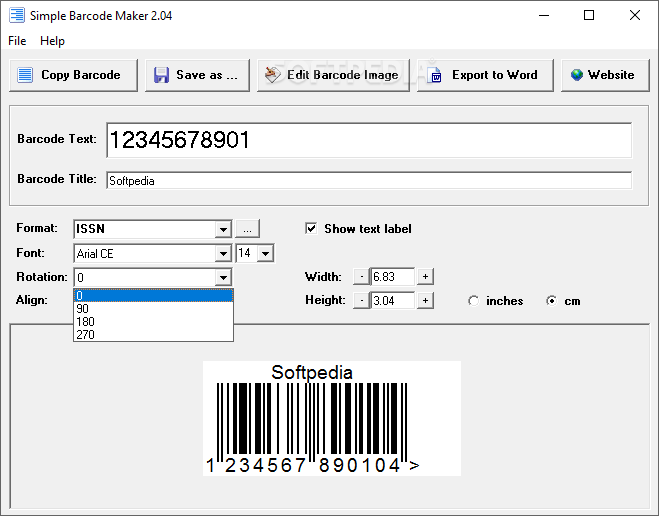Open the Website globe button
This screenshot has height=516, width=659.
coord(606,75)
